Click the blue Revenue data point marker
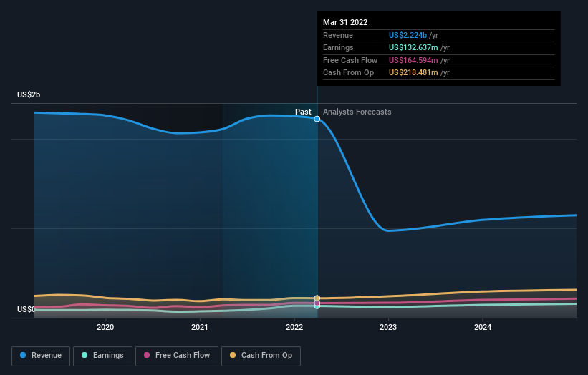Screen dimensions: 588x375 tap(317, 119)
